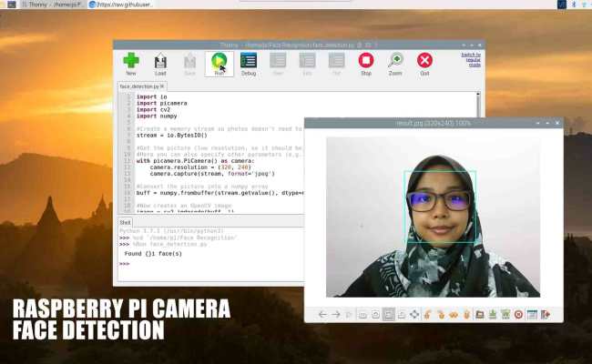Go to next image in the viewer

[x=336, y=314]
